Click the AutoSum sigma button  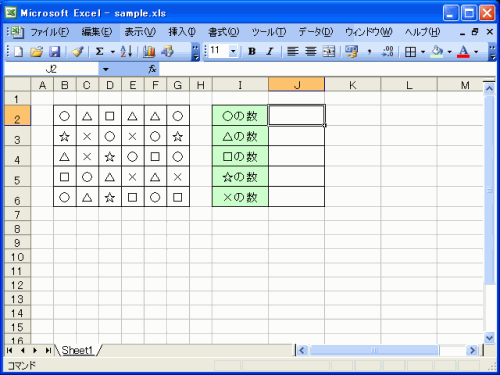point(99,52)
